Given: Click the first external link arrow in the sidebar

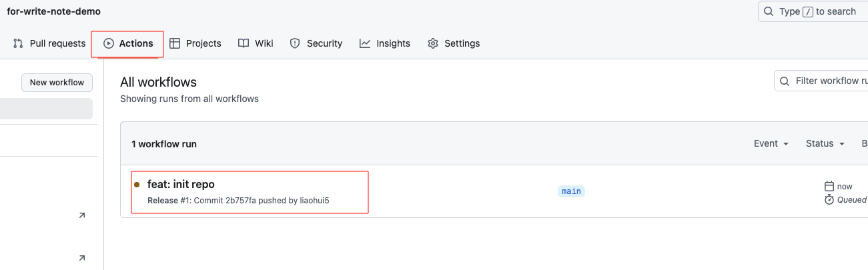Looking at the screenshot, I should pos(82,215).
